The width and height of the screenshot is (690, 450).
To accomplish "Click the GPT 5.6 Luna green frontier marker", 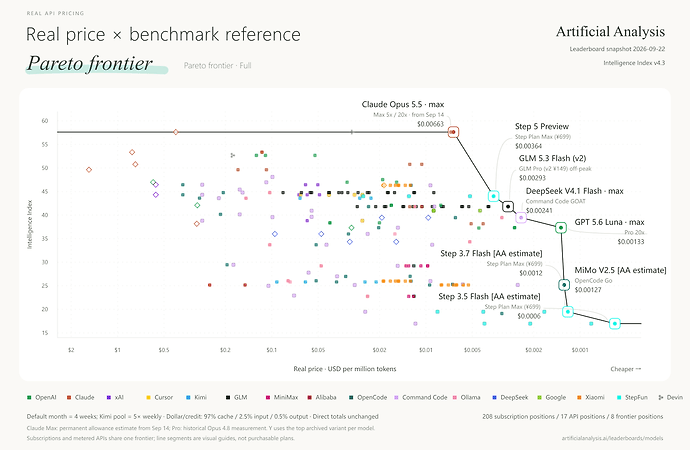I will pos(561,228).
